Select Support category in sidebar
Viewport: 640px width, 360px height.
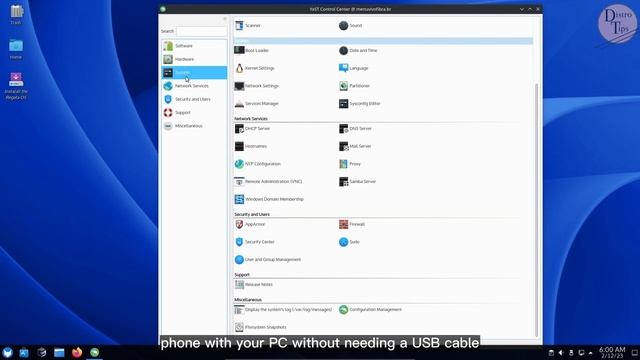coord(194,113)
